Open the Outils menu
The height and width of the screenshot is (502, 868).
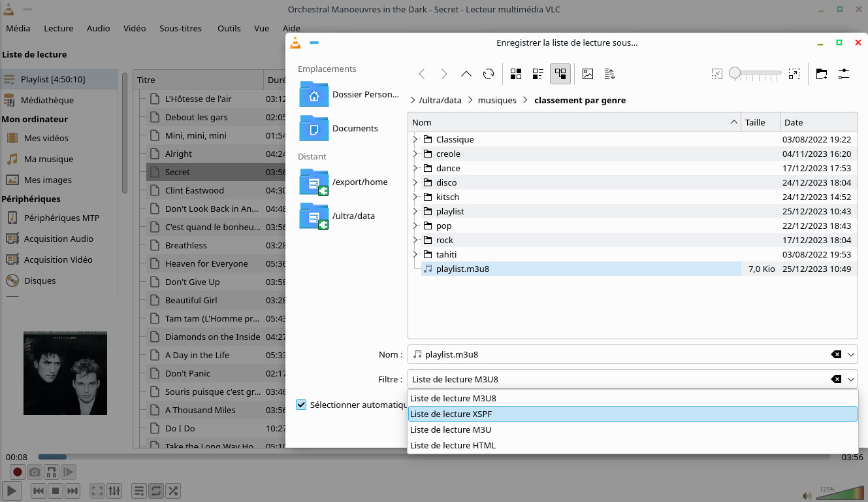coord(229,28)
